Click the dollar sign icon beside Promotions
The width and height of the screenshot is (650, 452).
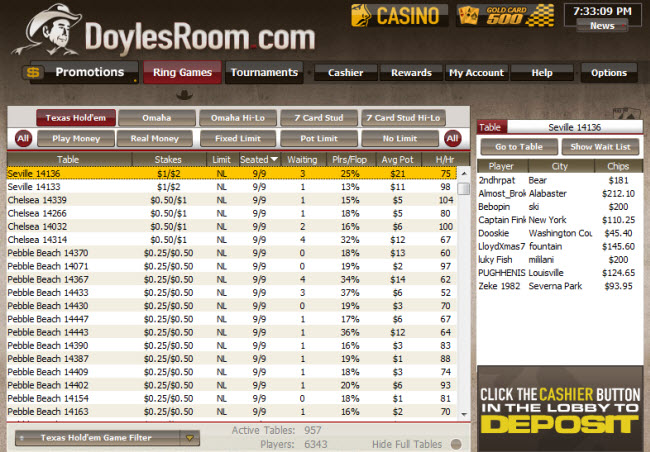[x=33, y=73]
